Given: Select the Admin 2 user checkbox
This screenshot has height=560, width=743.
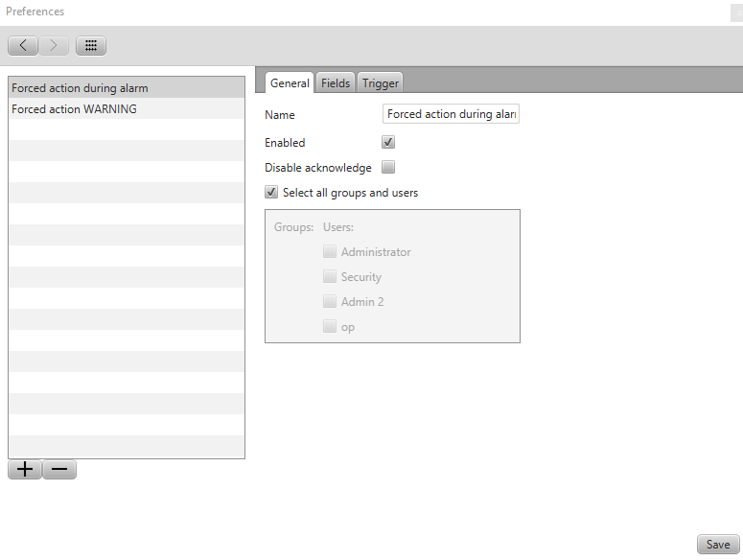Looking at the screenshot, I should click(330, 302).
